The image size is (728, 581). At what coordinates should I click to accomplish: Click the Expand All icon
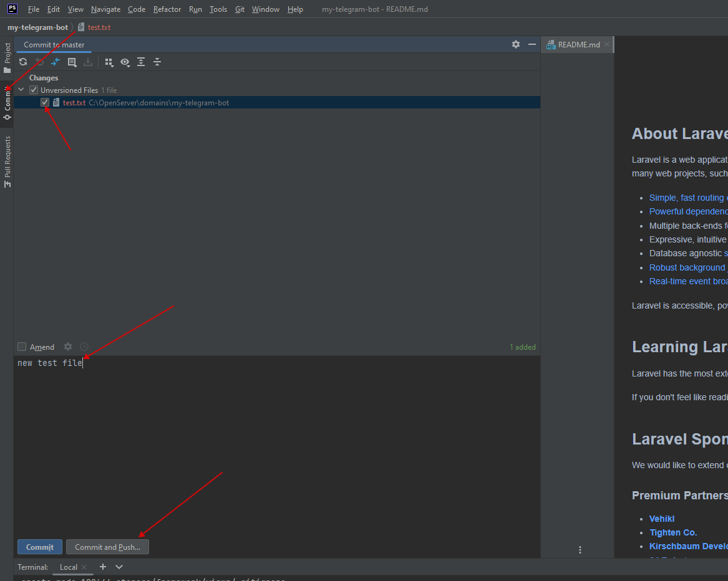click(x=141, y=62)
